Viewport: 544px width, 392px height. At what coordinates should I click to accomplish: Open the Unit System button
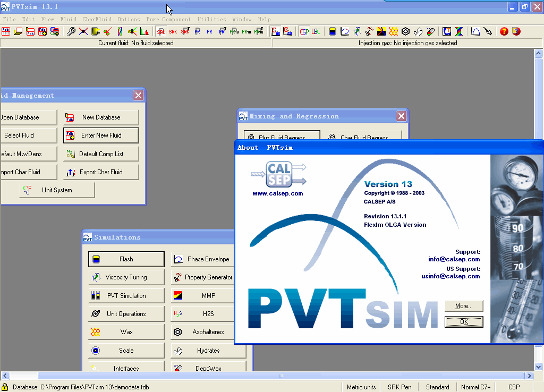coord(57,190)
